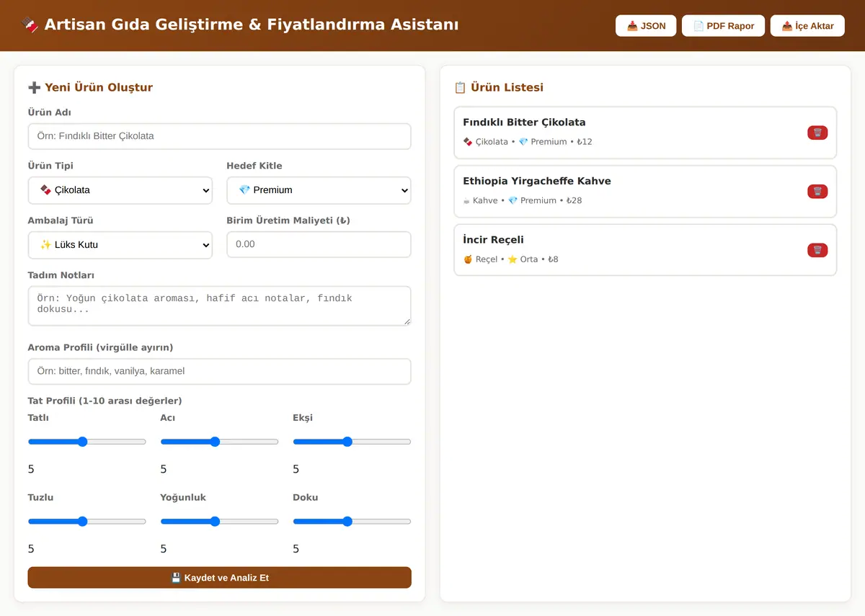The image size is (865, 616).
Task: Click the plus icon beside Yeni Ürün Oluştur
Action: click(x=34, y=87)
